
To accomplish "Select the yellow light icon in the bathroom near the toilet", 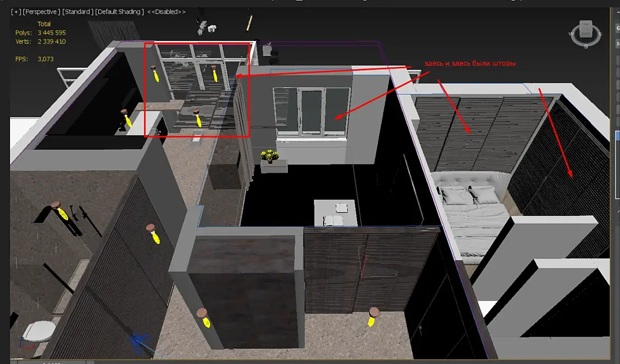I will coord(61,211).
